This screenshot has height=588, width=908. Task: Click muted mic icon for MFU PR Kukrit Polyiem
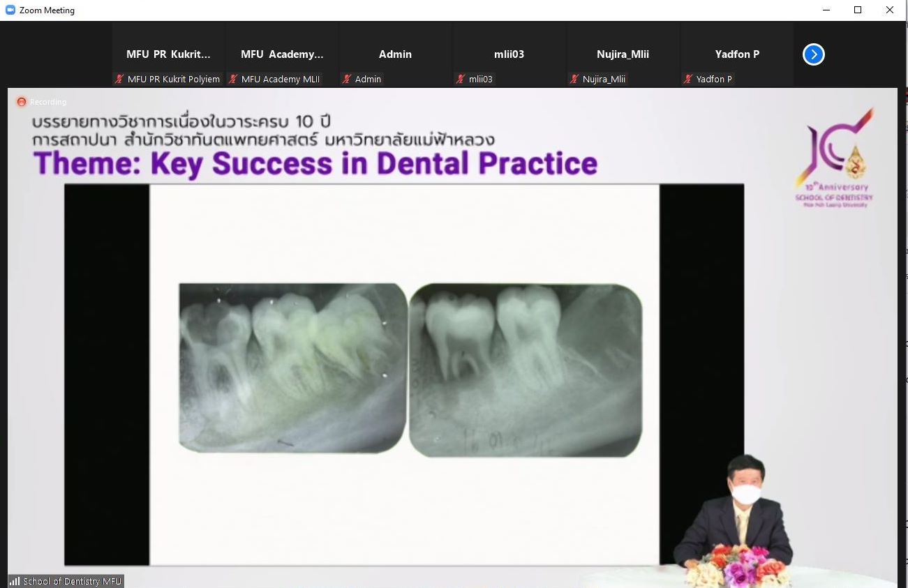[120, 80]
